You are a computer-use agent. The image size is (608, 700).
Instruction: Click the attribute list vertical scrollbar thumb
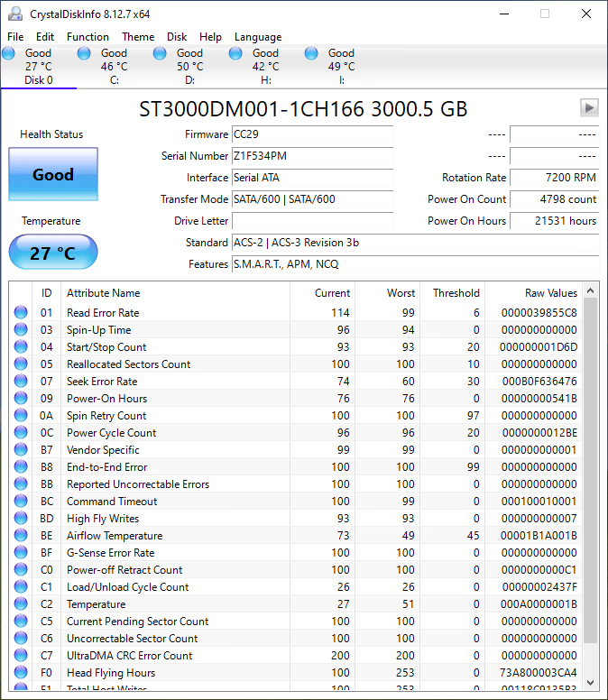[x=591, y=471]
